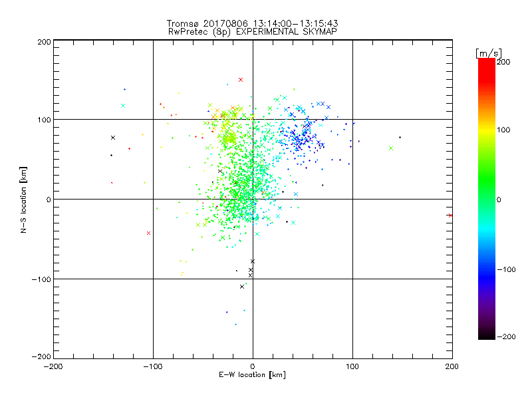Click the colorbar '200' tick label
The width and height of the screenshot is (532, 399).
[x=503, y=62]
